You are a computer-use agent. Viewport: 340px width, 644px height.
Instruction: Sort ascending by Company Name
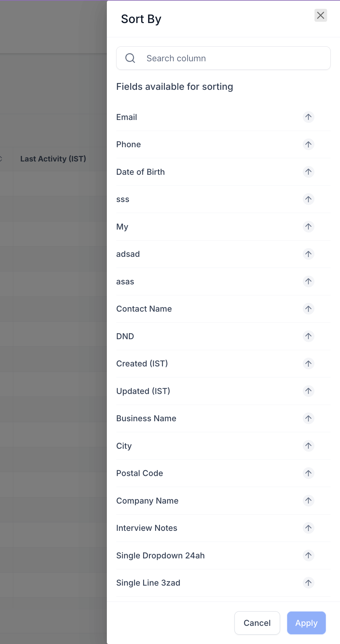click(x=308, y=501)
